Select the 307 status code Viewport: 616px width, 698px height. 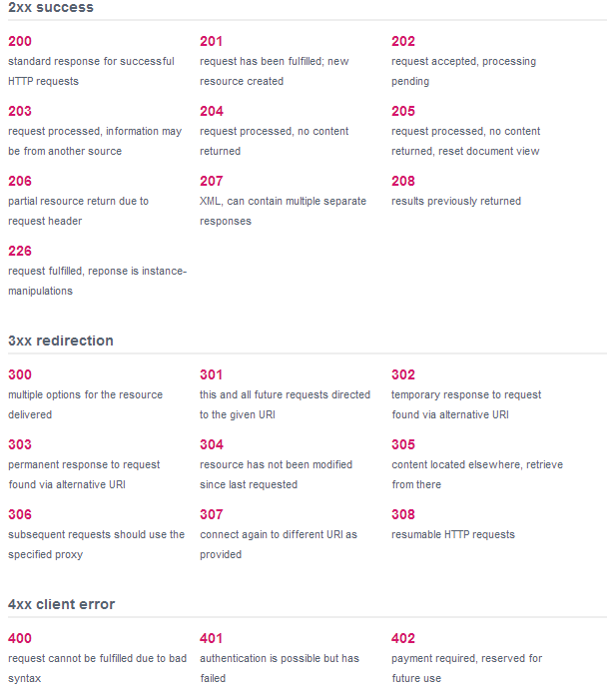click(212, 514)
